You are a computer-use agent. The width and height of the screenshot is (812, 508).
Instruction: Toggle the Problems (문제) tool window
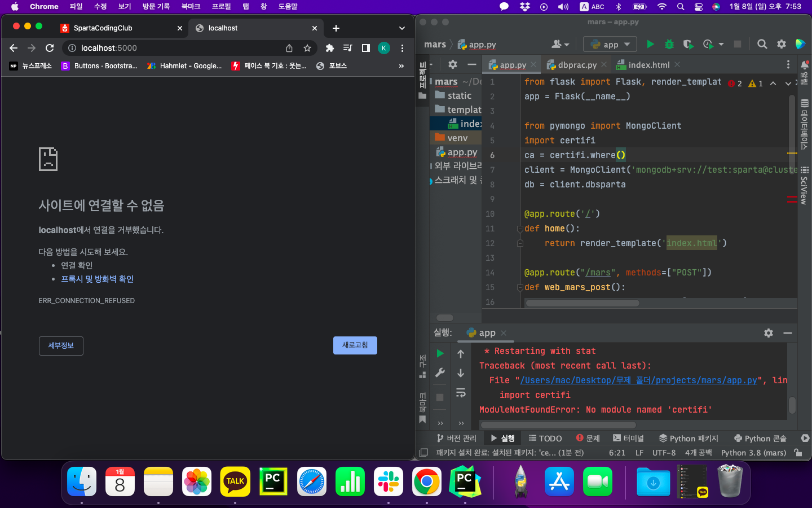point(588,438)
